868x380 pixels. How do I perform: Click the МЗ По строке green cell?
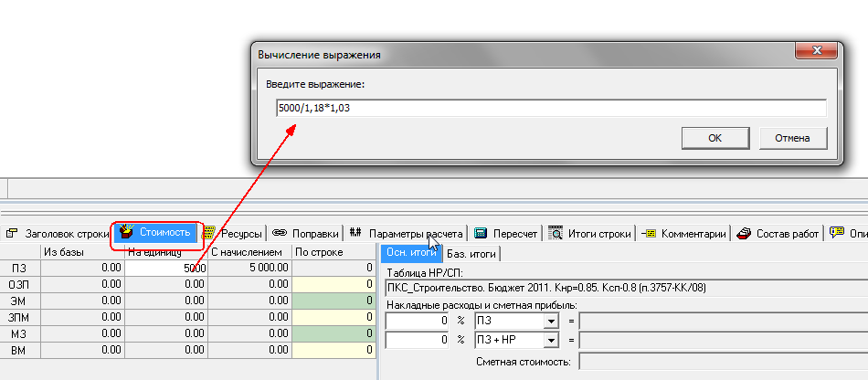pyautogui.click(x=333, y=333)
